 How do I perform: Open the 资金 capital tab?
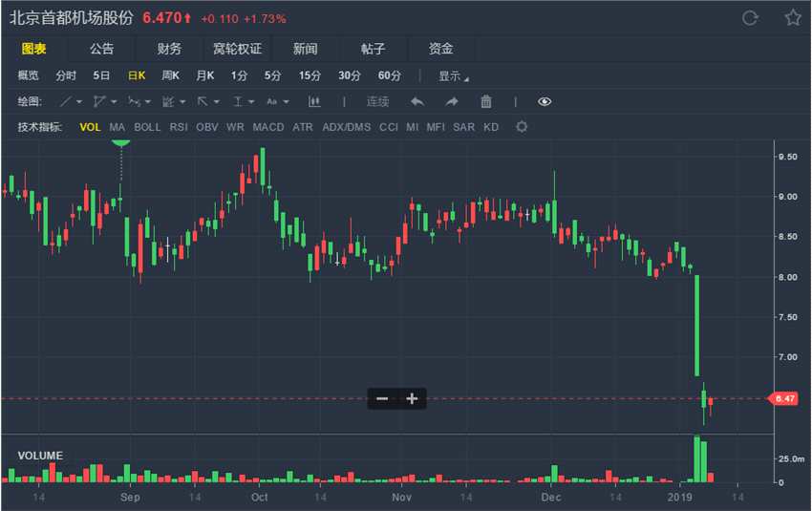[440, 49]
